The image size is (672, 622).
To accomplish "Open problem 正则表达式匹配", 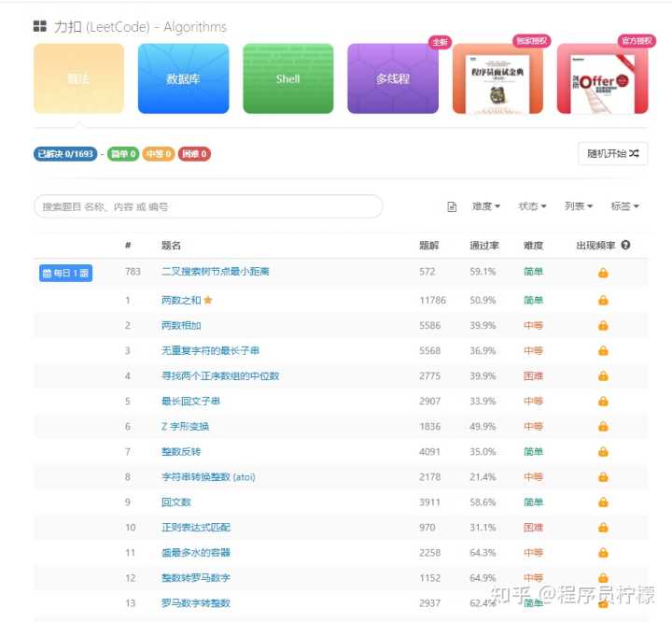I will 195,527.
